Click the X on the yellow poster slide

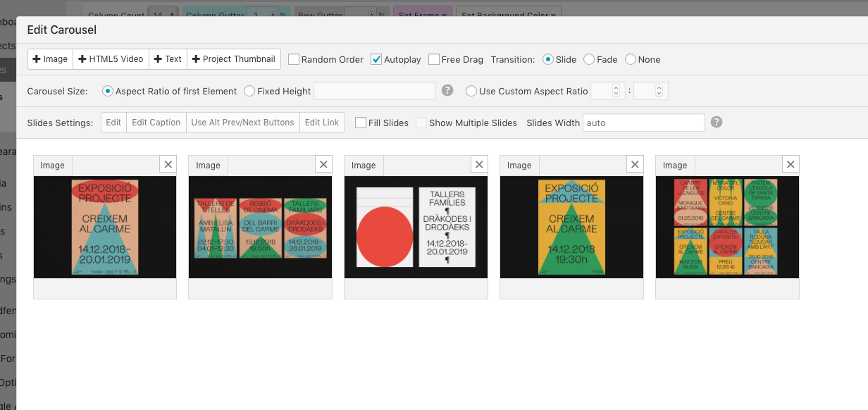(635, 165)
